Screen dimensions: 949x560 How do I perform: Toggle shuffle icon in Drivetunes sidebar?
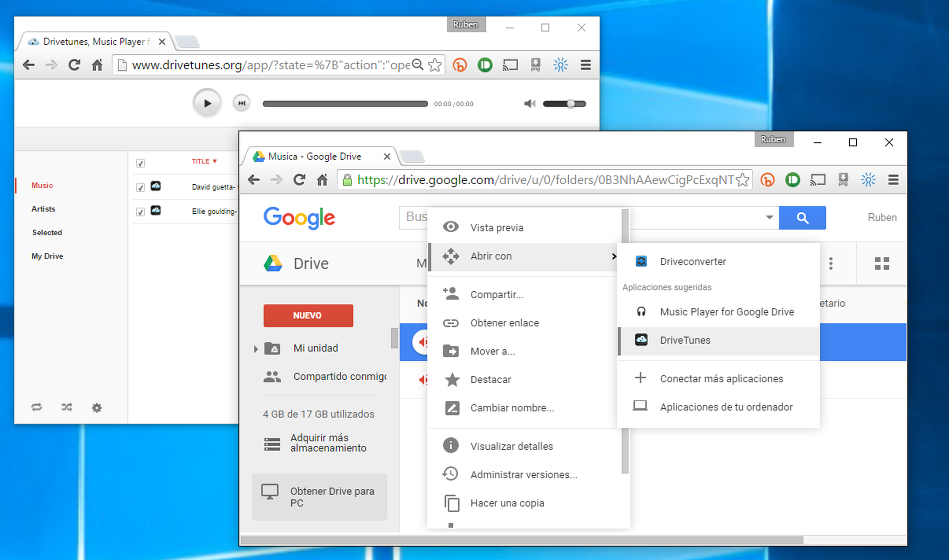pos(67,407)
